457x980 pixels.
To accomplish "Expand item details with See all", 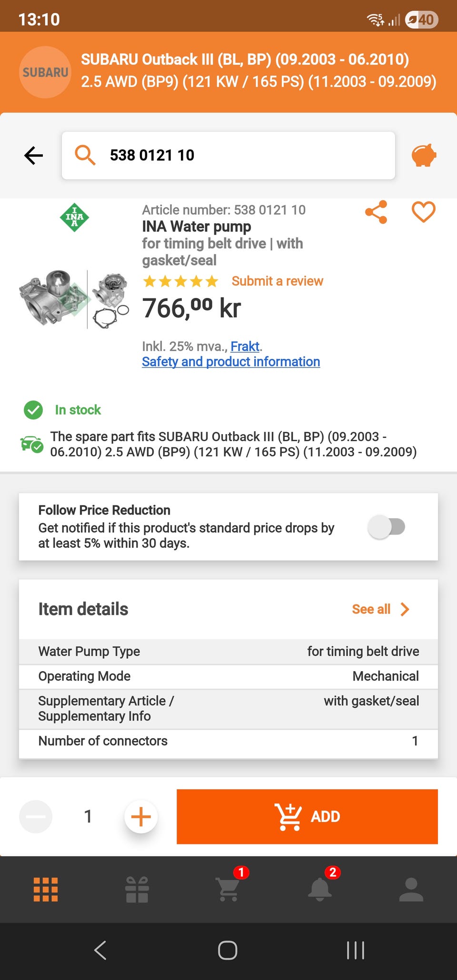I will (380, 609).
